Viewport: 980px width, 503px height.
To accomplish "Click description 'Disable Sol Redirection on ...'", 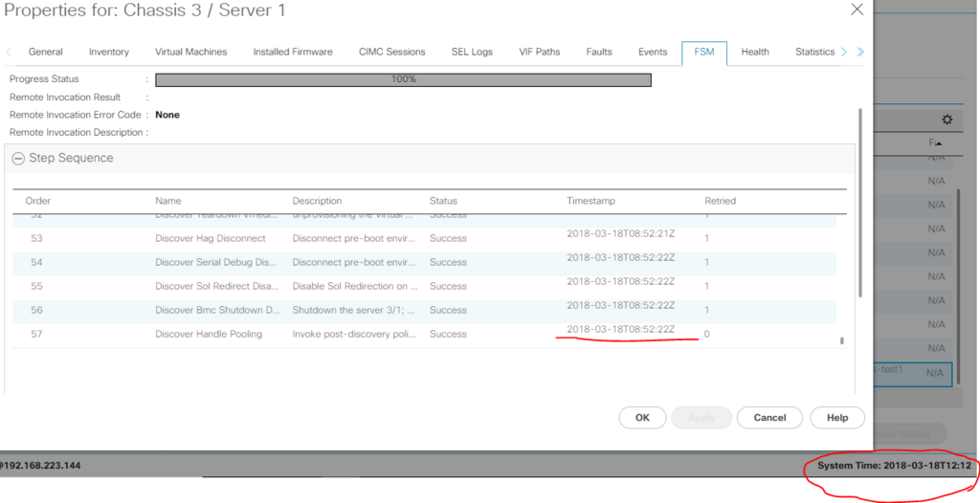I will click(x=355, y=287).
